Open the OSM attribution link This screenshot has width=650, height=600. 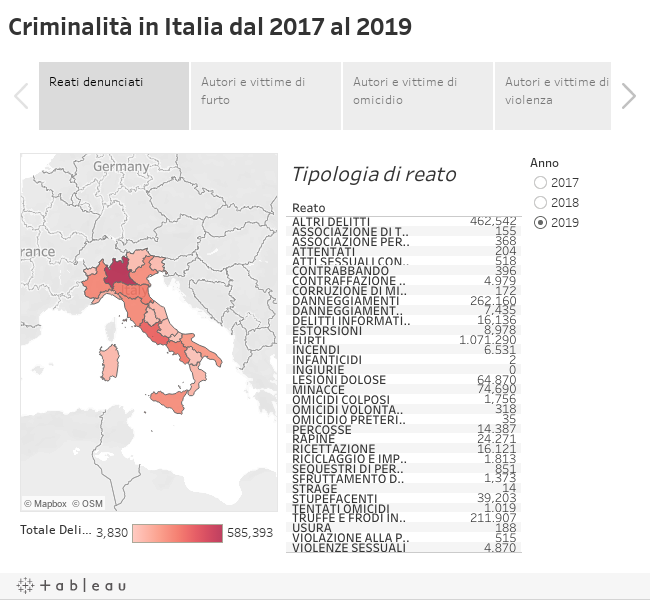point(87,503)
